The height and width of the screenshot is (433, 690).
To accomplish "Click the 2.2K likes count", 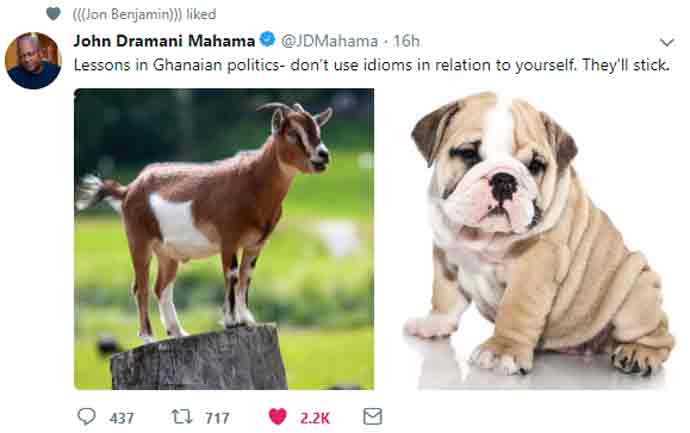I will coord(315,417).
